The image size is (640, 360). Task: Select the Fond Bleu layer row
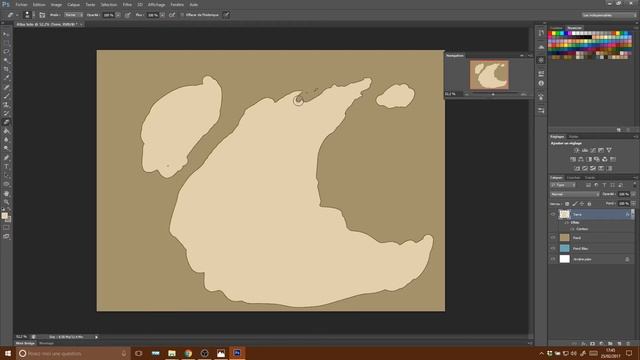(x=592, y=248)
